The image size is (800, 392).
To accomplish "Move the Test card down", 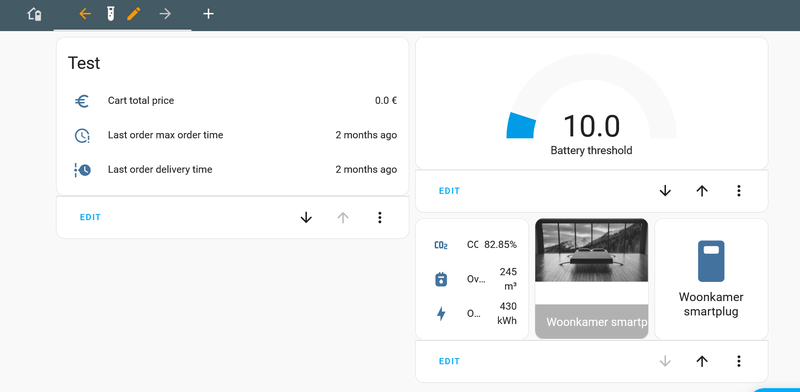I will coord(306,217).
